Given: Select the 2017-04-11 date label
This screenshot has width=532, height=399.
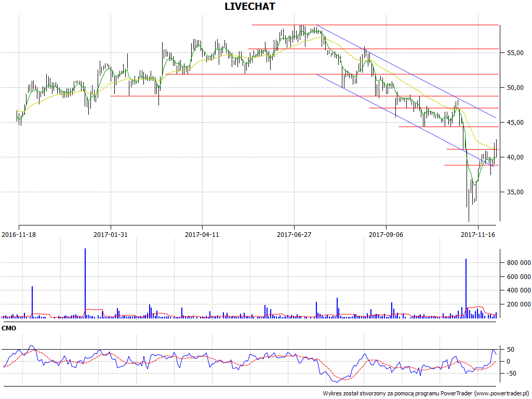Looking at the screenshot, I should pyautogui.click(x=202, y=234).
